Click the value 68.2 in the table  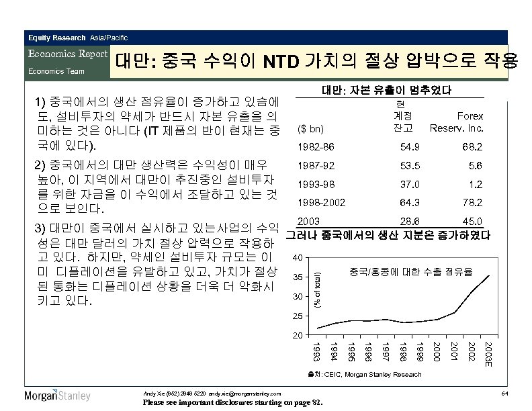click(x=472, y=147)
